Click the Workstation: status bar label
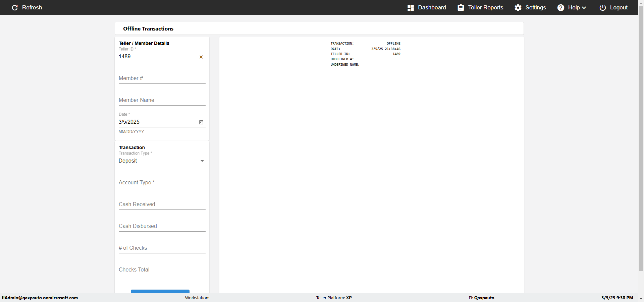Image resolution: width=644 pixels, height=302 pixels. click(x=197, y=298)
